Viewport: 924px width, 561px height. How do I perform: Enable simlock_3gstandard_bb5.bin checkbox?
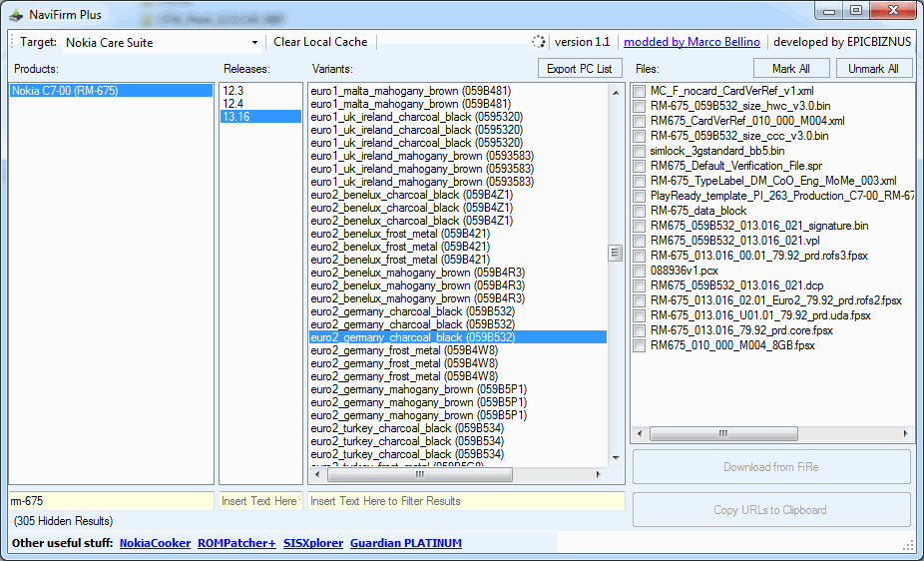point(639,151)
